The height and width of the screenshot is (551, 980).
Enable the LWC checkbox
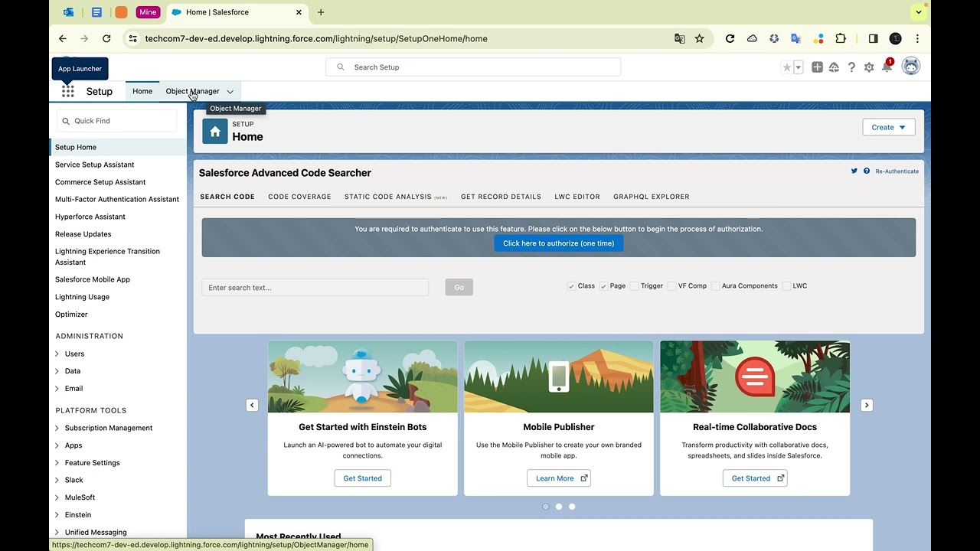[x=786, y=286]
